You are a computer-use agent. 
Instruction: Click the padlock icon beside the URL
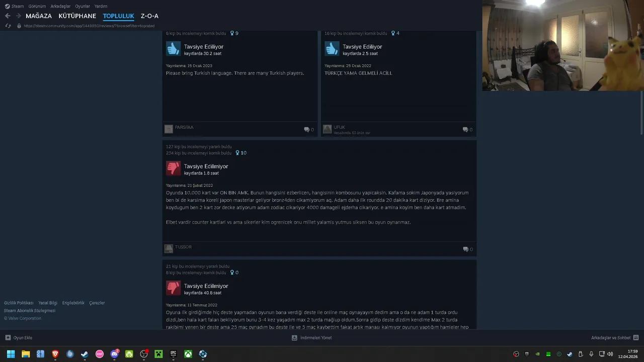(19, 26)
